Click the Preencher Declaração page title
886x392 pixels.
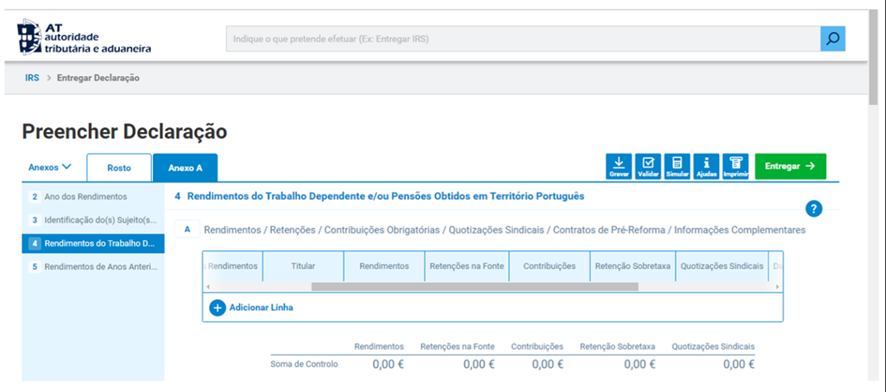pyautogui.click(x=124, y=132)
